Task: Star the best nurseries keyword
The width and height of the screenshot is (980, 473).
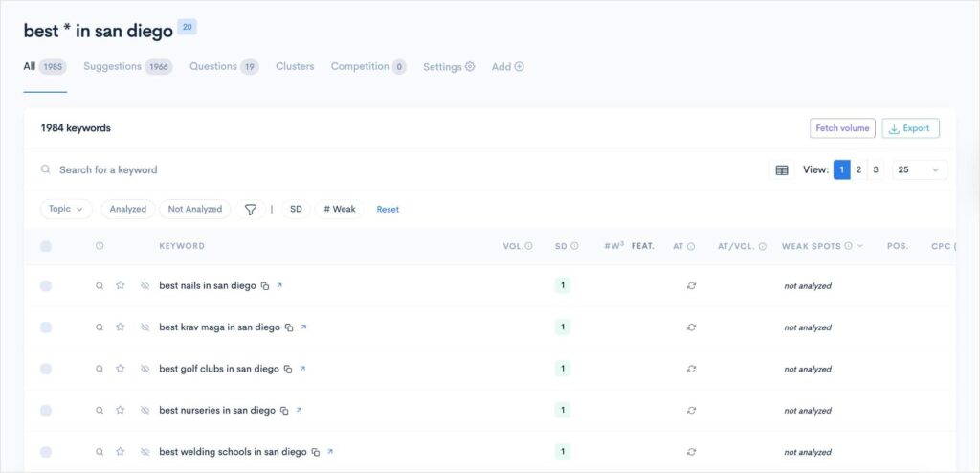Action: (x=120, y=411)
